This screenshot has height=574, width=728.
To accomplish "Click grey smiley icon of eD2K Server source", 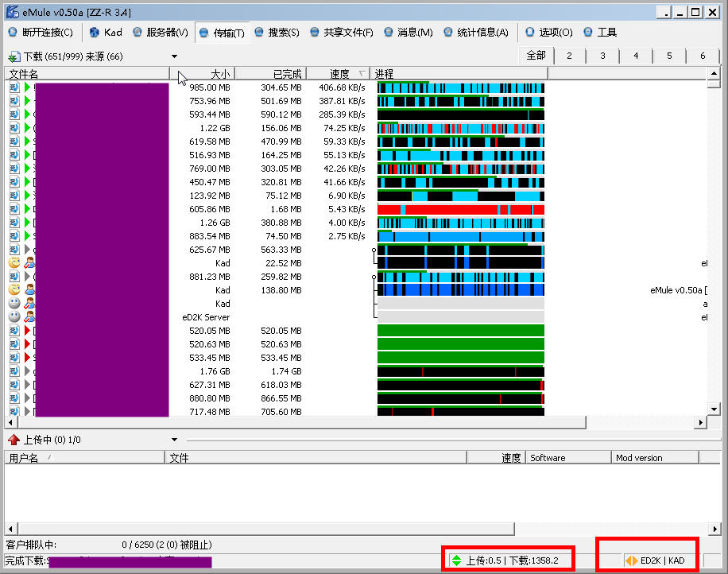I will tap(14, 316).
